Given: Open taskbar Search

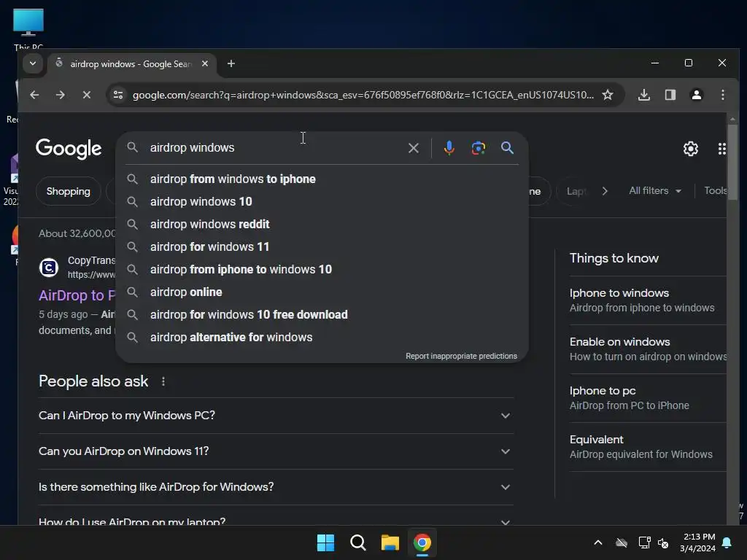Looking at the screenshot, I should [x=357, y=542].
